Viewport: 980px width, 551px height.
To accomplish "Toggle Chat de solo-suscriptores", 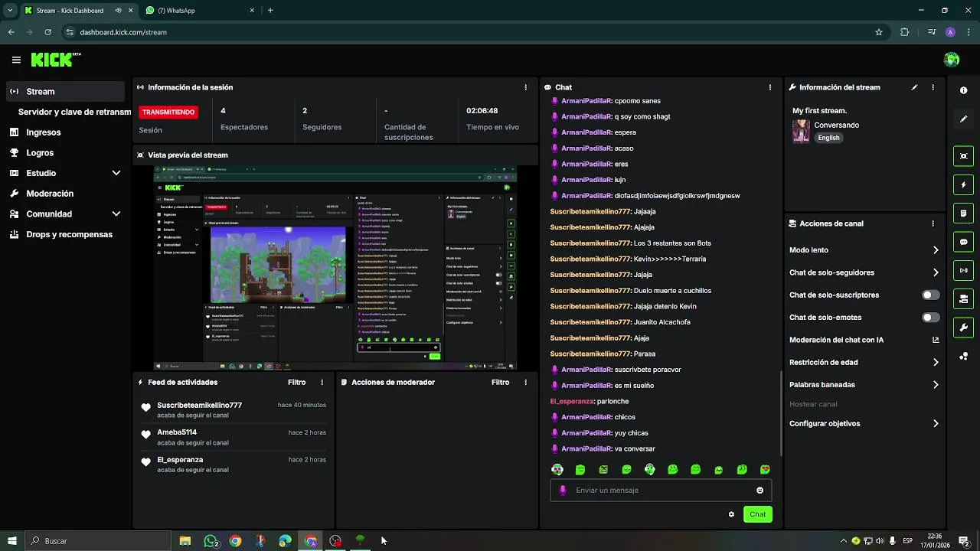I will (x=931, y=295).
